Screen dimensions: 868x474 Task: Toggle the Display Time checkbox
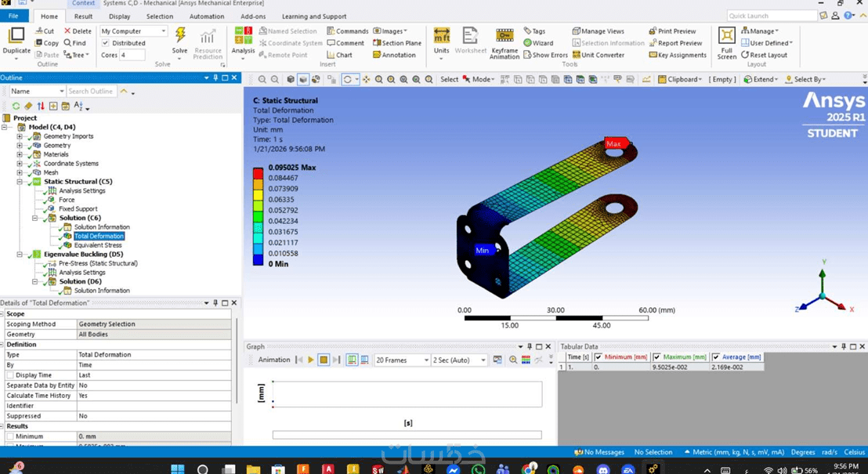click(x=10, y=374)
